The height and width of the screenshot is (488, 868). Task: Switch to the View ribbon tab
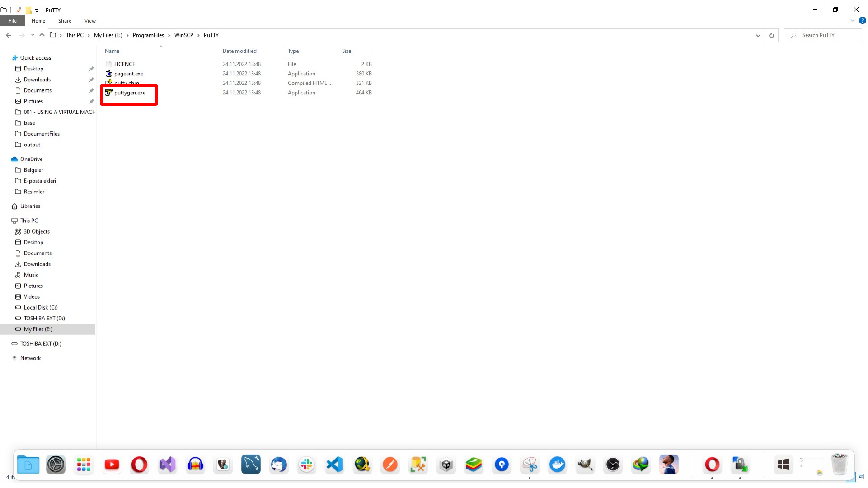[x=90, y=21]
